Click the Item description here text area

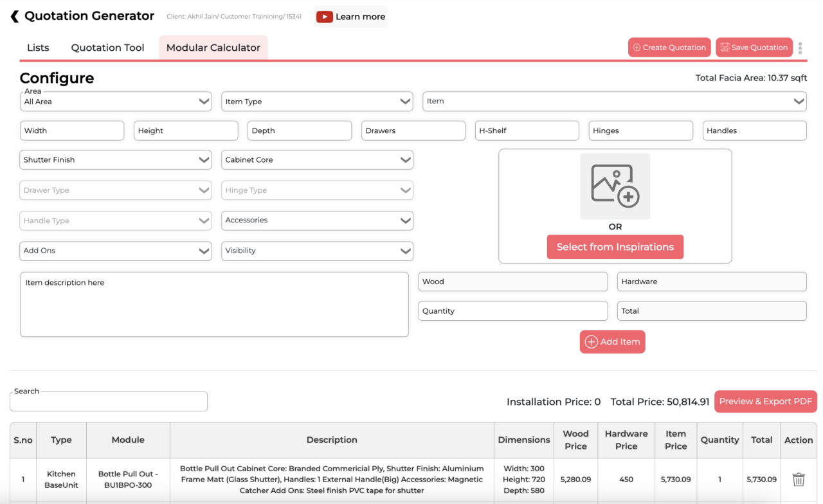pos(214,303)
